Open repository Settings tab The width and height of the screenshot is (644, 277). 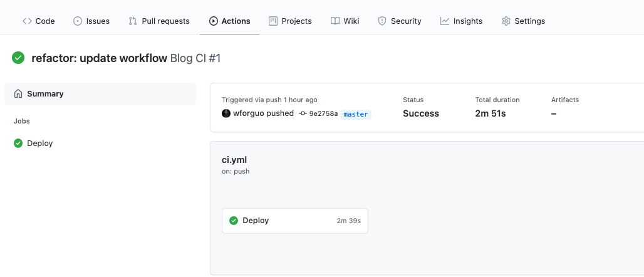pyautogui.click(x=523, y=21)
